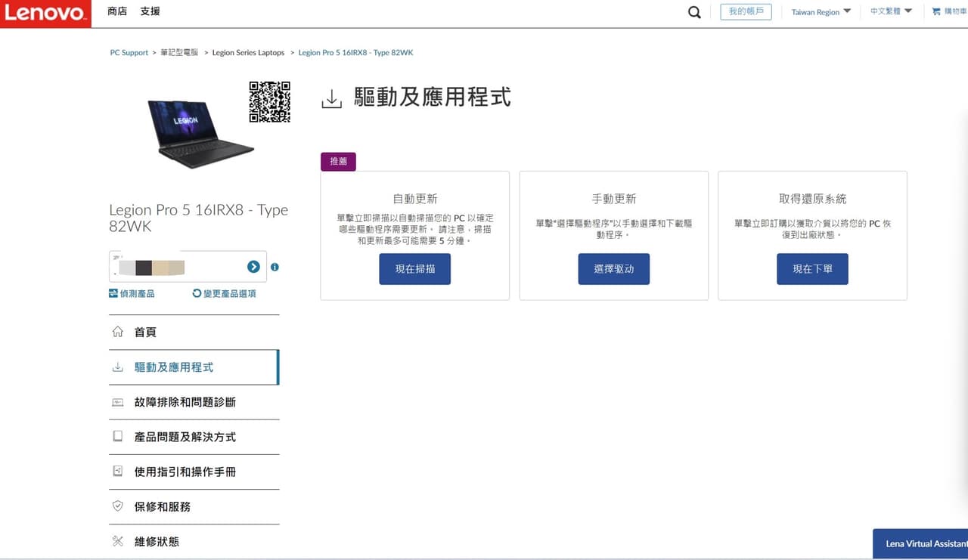Screen dimensions: 968x560
Task: Click the shopping cart icon
Action: (x=936, y=11)
